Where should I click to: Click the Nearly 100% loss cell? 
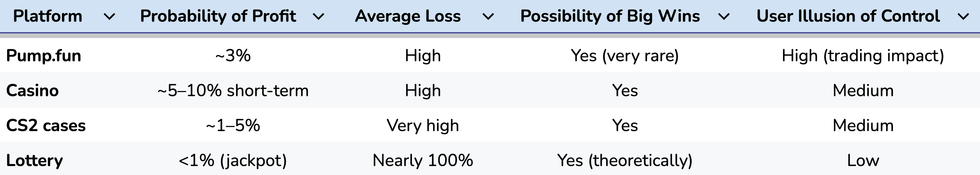[x=423, y=160]
